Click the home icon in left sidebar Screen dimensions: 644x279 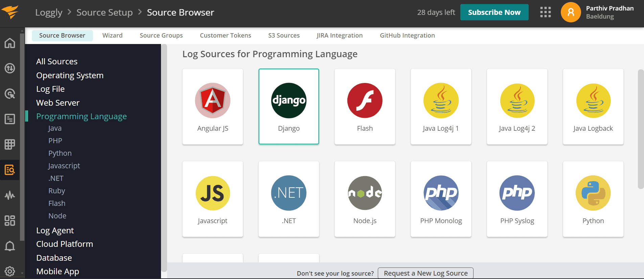pos(10,43)
